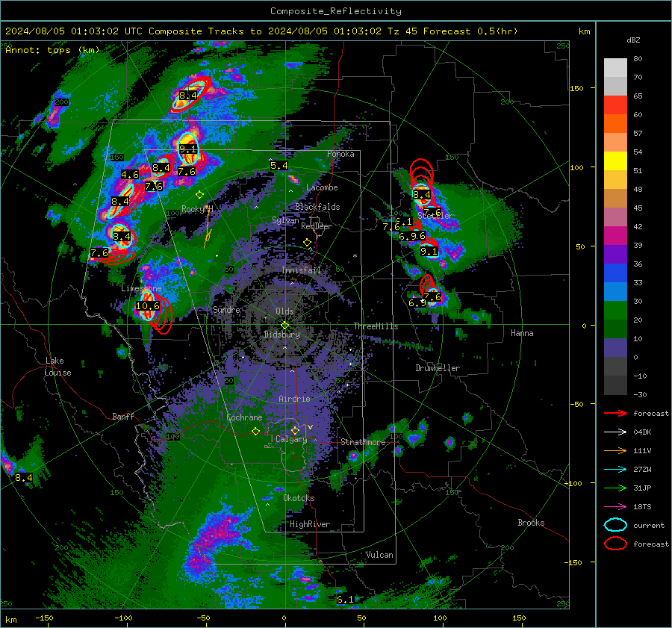Image resolution: width=672 pixels, height=628 pixels.
Task: Click the Stettler town label
Action: pyautogui.click(x=436, y=216)
